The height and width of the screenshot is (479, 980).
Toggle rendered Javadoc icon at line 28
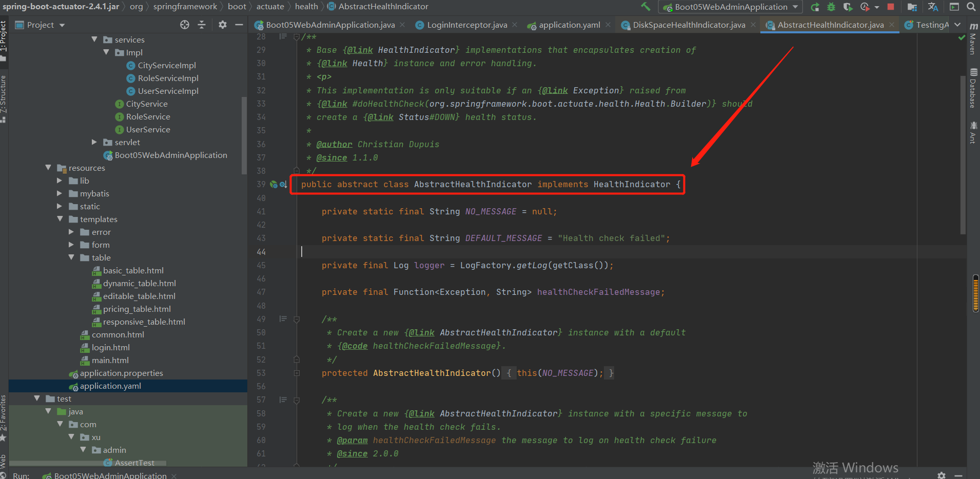click(283, 36)
